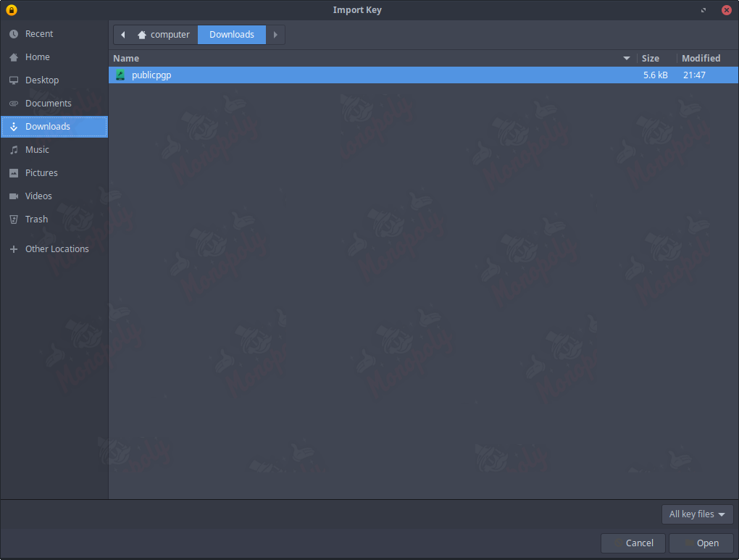Image resolution: width=739 pixels, height=560 pixels.
Task: Click the Desktop monitor icon
Action: point(13,80)
